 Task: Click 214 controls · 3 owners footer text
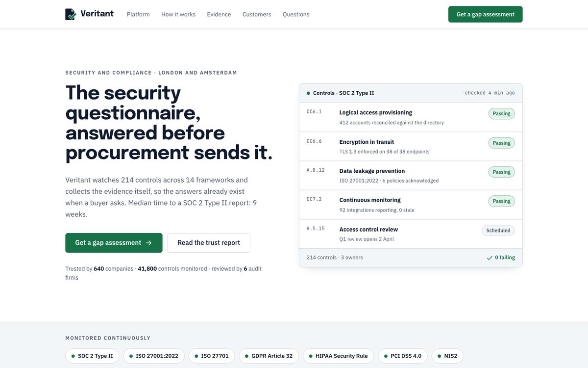tap(335, 258)
